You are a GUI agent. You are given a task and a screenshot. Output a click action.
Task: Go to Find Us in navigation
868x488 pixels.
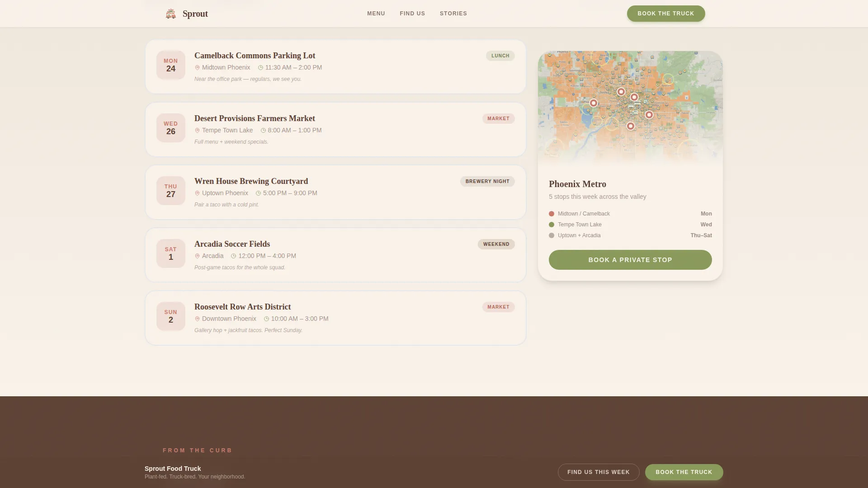click(412, 14)
